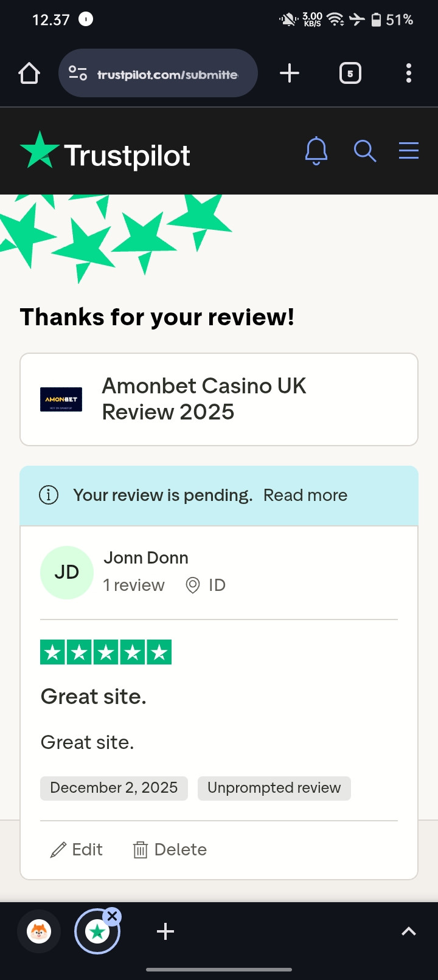Tap the browser home icon
Image resolution: width=438 pixels, height=980 pixels.
29,74
